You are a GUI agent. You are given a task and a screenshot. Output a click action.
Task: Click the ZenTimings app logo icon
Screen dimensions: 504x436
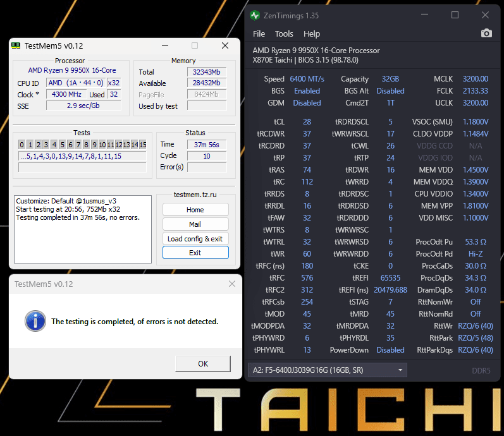tap(255, 15)
